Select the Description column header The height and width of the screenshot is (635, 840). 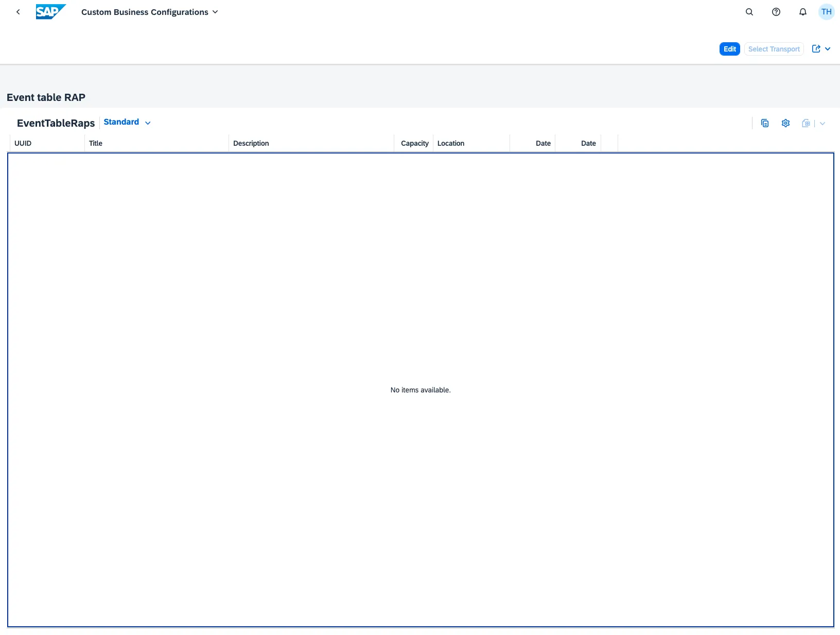[x=251, y=143]
